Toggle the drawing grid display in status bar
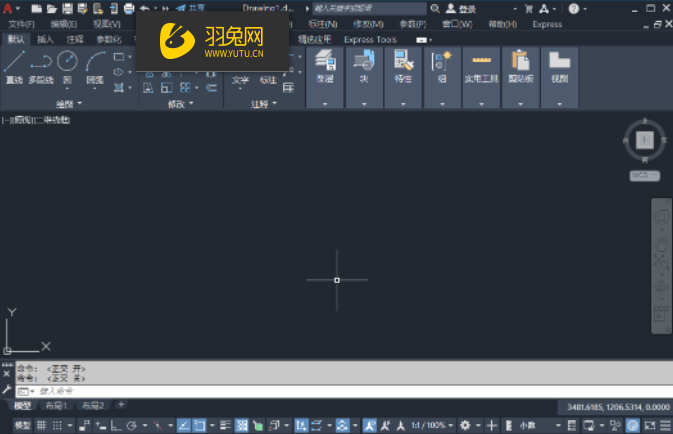Image resolution: width=673 pixels, height=434 pixels. [41, 425]
